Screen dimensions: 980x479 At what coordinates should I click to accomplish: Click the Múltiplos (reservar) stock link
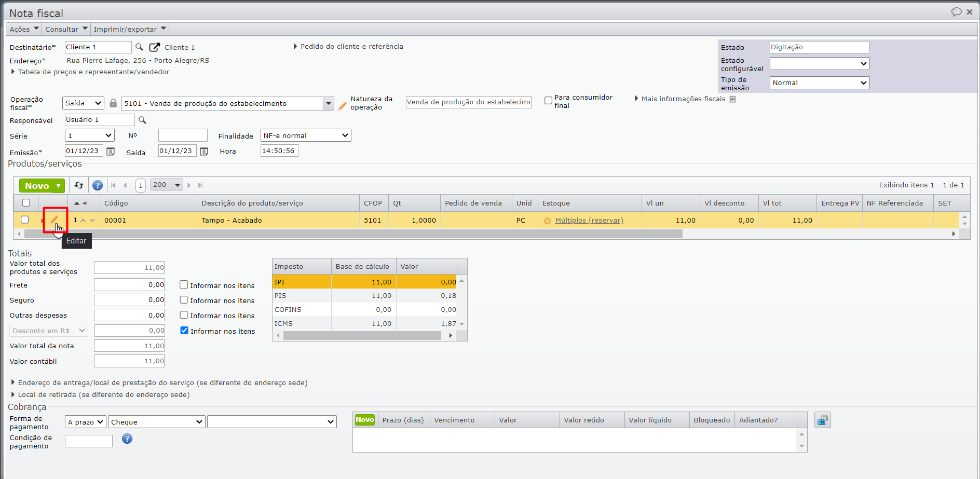(589, 221)
